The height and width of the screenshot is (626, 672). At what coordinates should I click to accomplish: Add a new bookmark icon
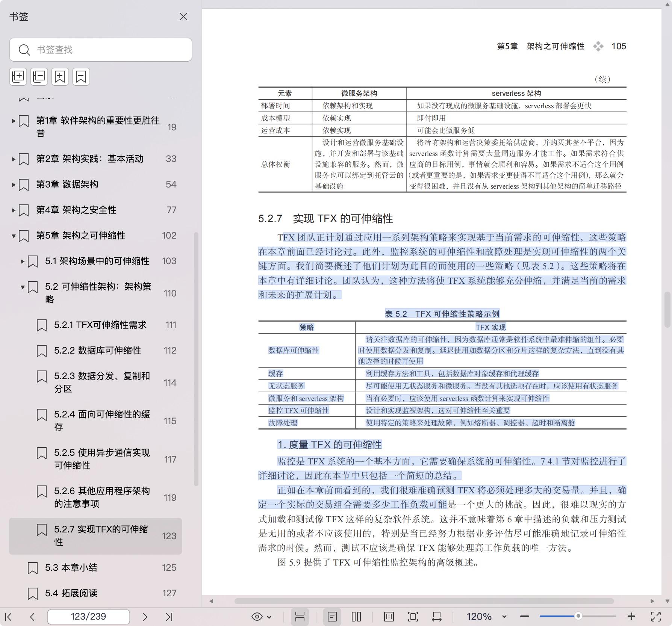pos(60,77)
